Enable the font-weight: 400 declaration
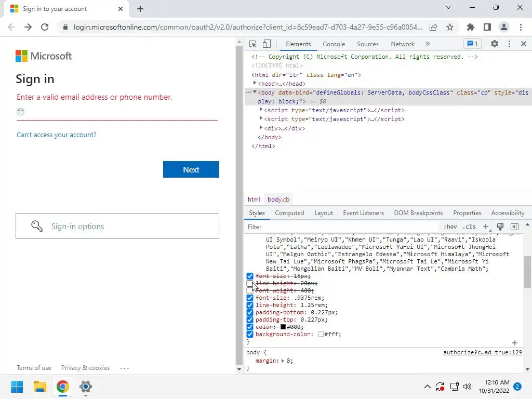This screenshot has height=399, width=532. 250,290
